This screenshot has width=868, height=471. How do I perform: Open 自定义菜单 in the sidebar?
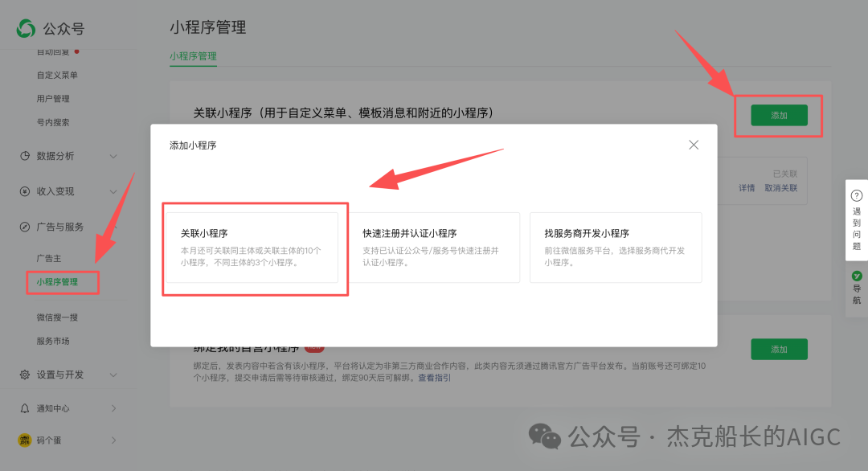click(x=57, y=76)
